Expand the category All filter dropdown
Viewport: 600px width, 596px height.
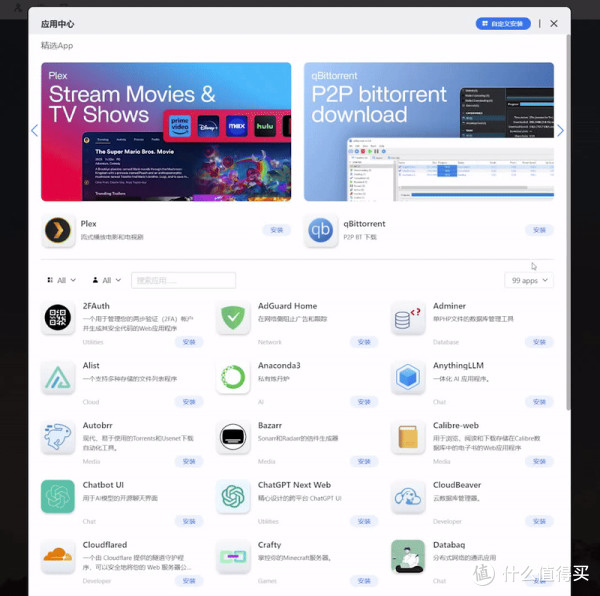pos(61,280)
